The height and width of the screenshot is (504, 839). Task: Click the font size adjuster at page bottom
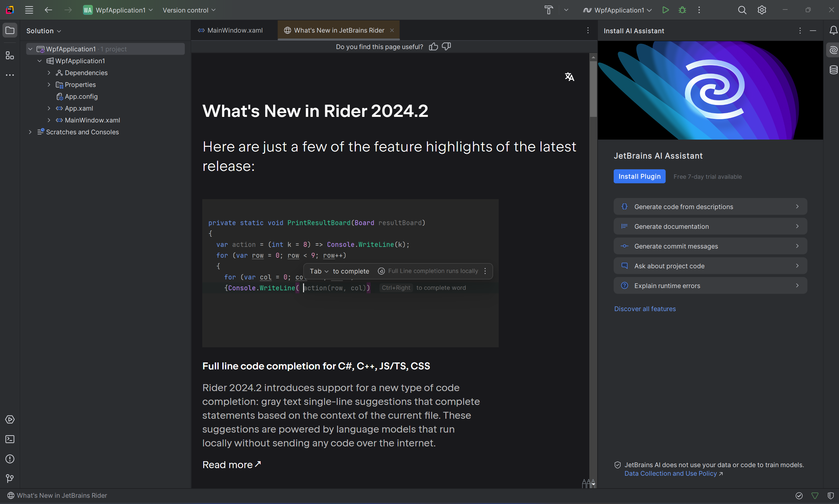click(588, 483)
